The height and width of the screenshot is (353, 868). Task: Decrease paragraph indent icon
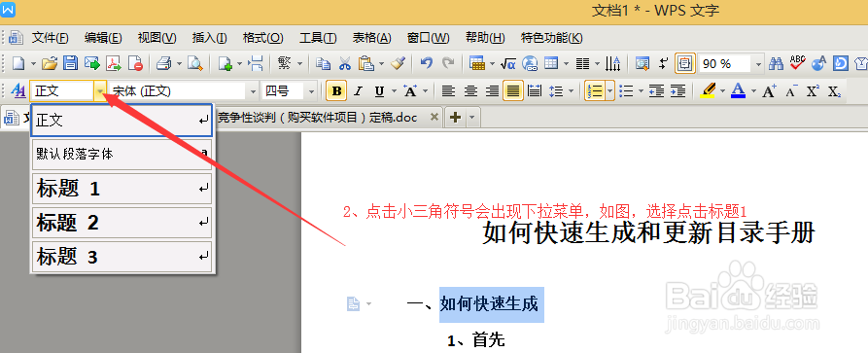656,90
